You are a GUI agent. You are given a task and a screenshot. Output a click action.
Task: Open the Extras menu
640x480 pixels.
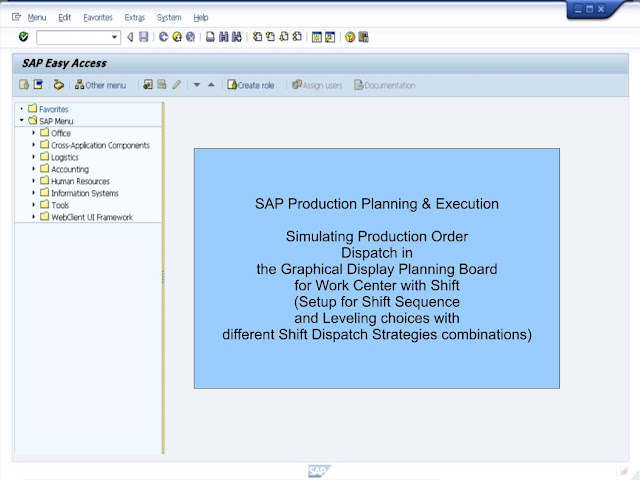click(x=135, y=18)
